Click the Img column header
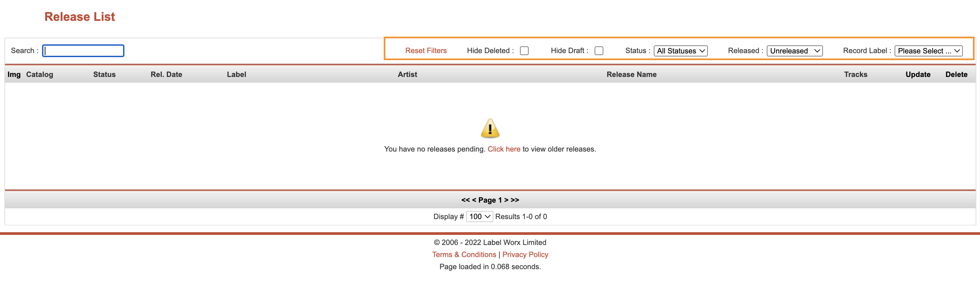 (x=14, y=75)
